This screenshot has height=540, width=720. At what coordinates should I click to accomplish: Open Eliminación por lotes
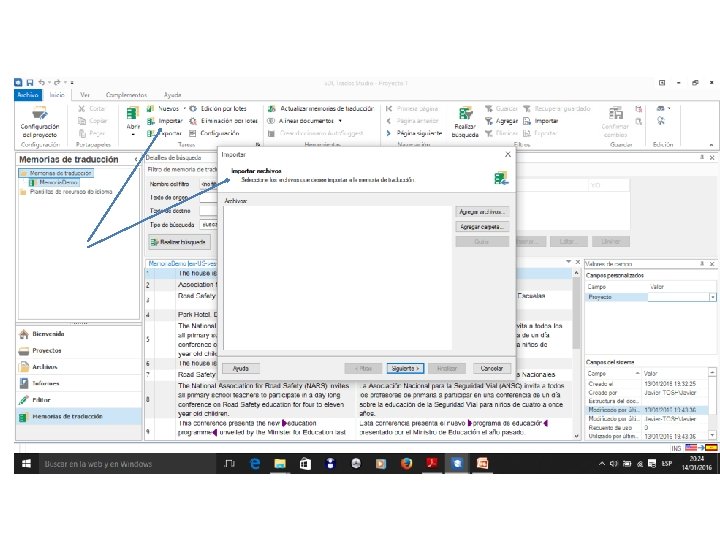[224, 121]
